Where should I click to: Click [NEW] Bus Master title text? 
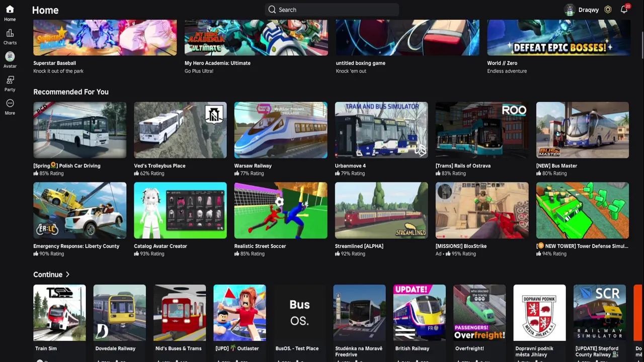click(556, 165)
